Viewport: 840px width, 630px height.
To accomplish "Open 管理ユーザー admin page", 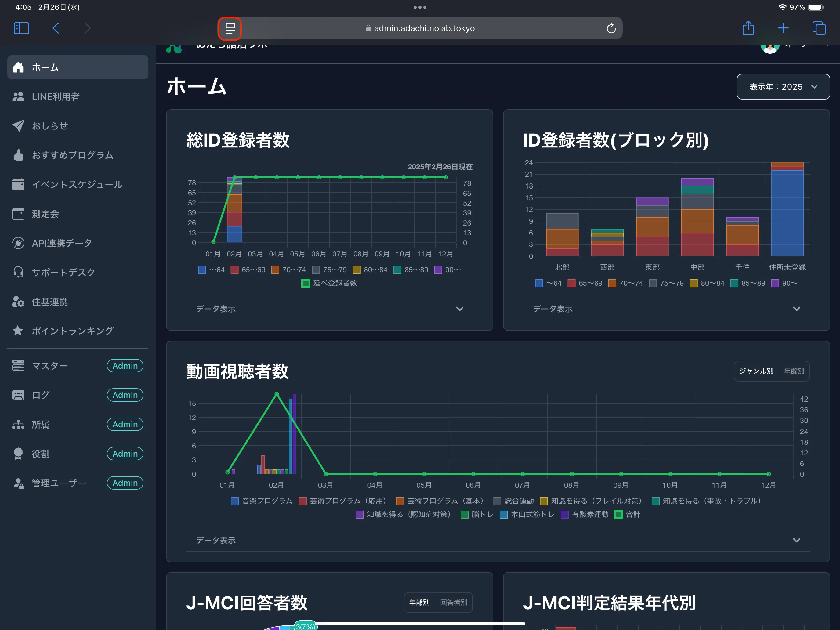I will click(x=59, y=483).
